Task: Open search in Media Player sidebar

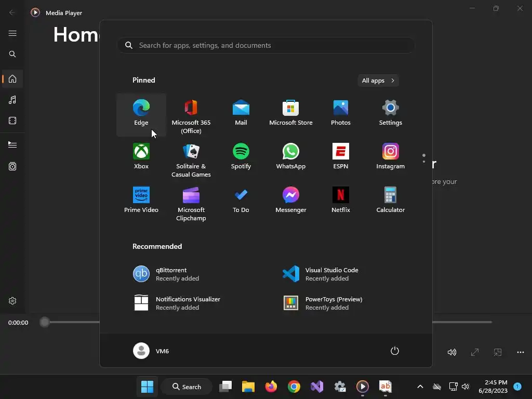Action: coord(12,54)
